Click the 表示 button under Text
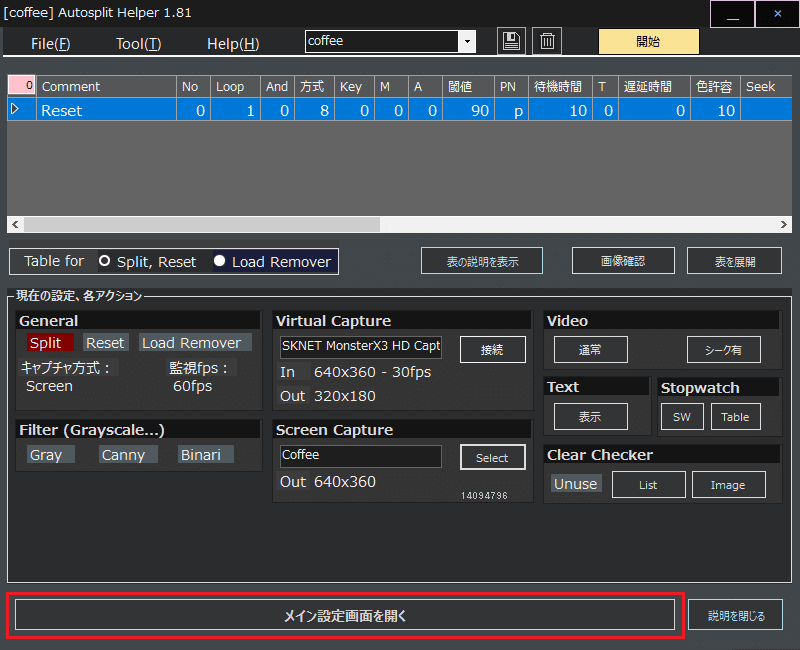 [x=591, y=416]
